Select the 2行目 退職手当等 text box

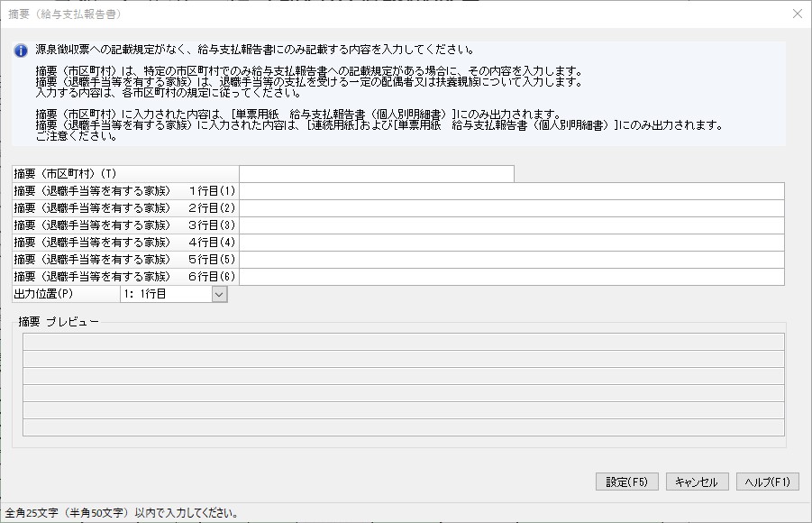(x=511, y=208)
